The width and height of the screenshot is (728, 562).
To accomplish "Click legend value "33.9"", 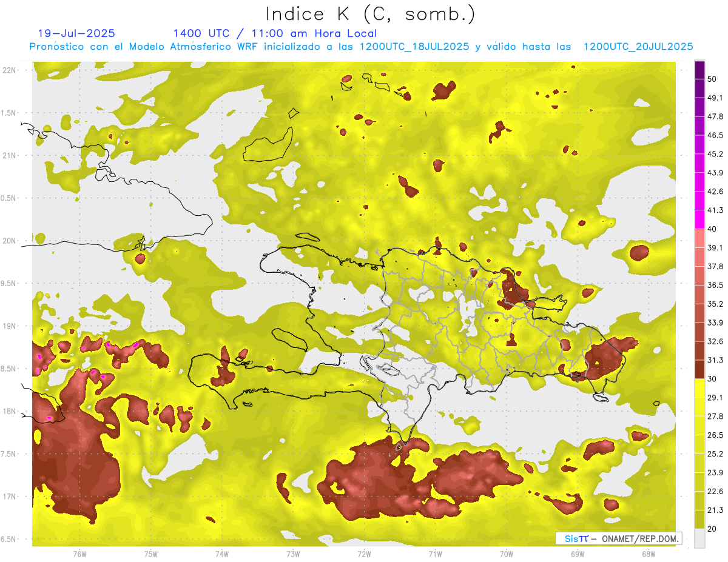I will 715,323.
